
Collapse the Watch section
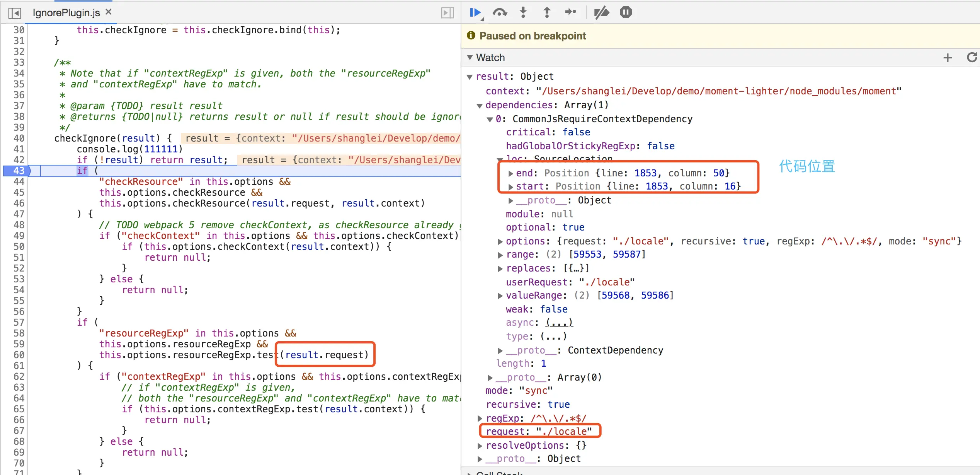[470, 58]
